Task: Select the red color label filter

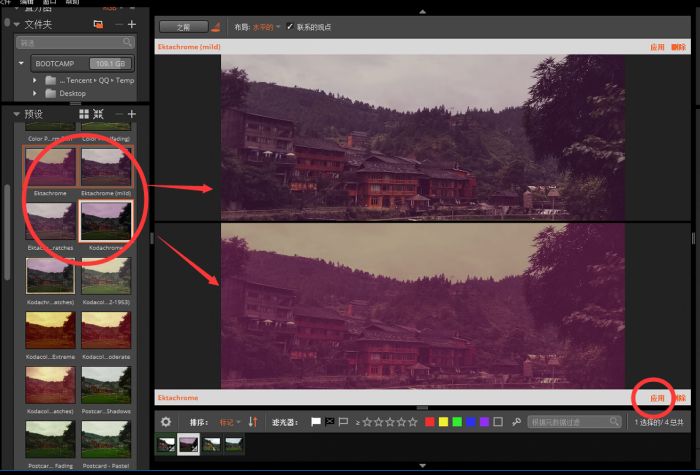Action: 430,422
